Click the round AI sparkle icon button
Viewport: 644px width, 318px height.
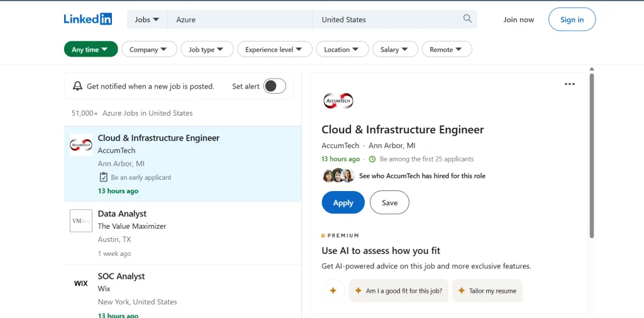(x=333, y=290)
